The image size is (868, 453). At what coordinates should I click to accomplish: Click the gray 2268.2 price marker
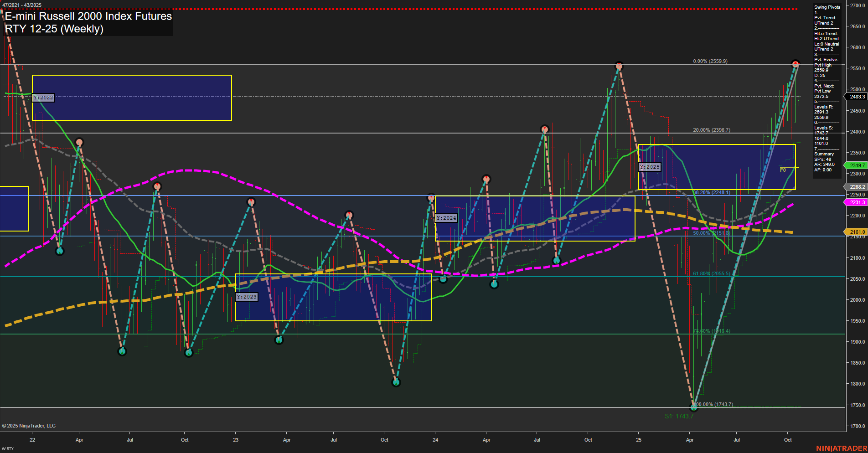coord(856,187)
